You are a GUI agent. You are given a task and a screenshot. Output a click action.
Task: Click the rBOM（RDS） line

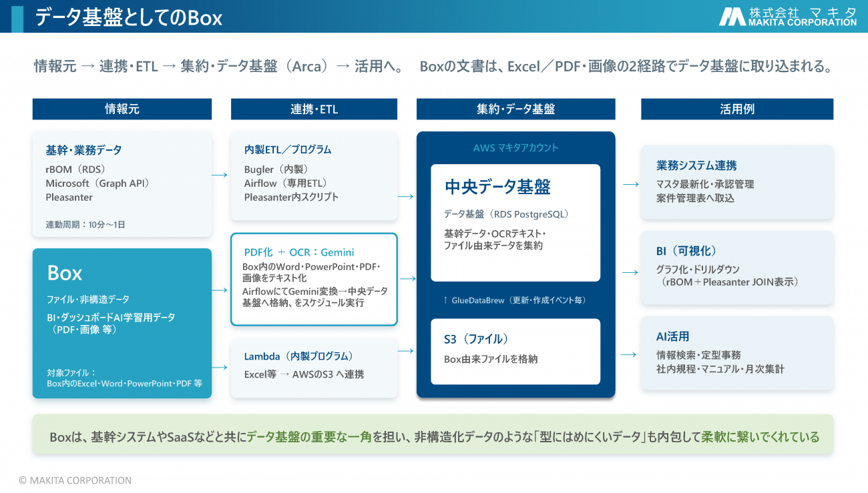(x=75, y=169)
